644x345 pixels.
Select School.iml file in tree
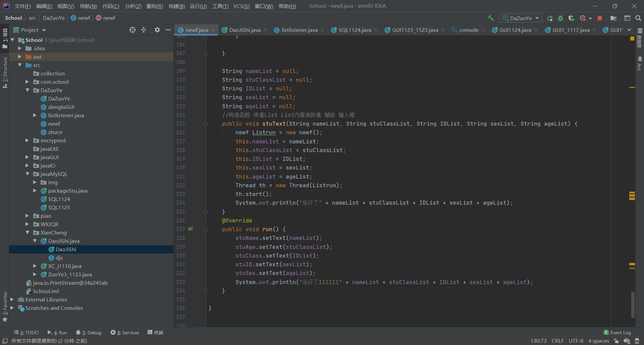click(46, 291)
